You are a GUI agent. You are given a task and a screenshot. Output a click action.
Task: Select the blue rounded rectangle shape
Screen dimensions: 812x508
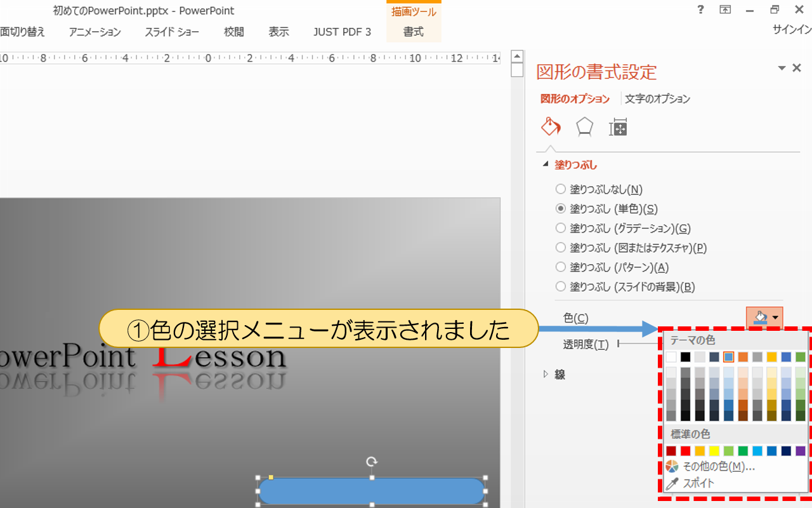pos(372,491)
